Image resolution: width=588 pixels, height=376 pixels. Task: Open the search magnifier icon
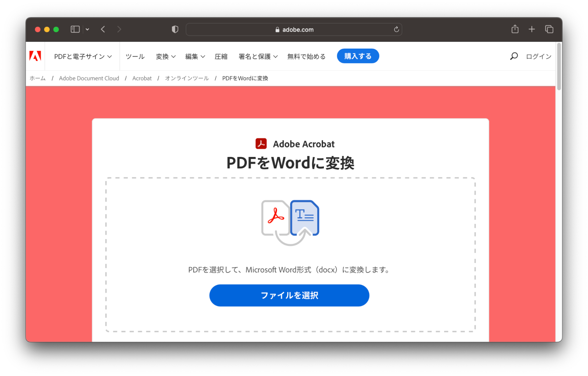click(x=514, y=56)
